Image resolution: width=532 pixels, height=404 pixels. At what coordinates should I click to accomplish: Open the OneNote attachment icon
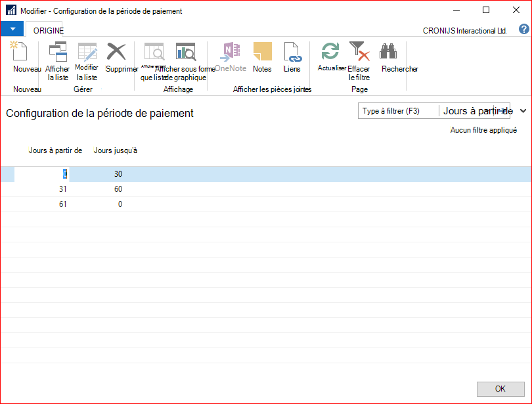(x=231, y=51)
